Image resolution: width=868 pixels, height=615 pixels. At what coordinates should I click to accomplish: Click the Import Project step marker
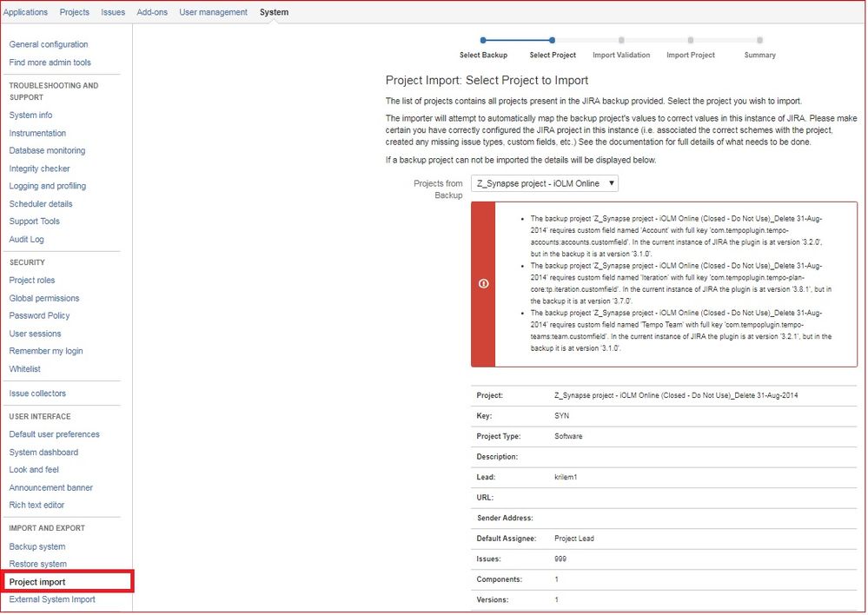coord(690,40)
